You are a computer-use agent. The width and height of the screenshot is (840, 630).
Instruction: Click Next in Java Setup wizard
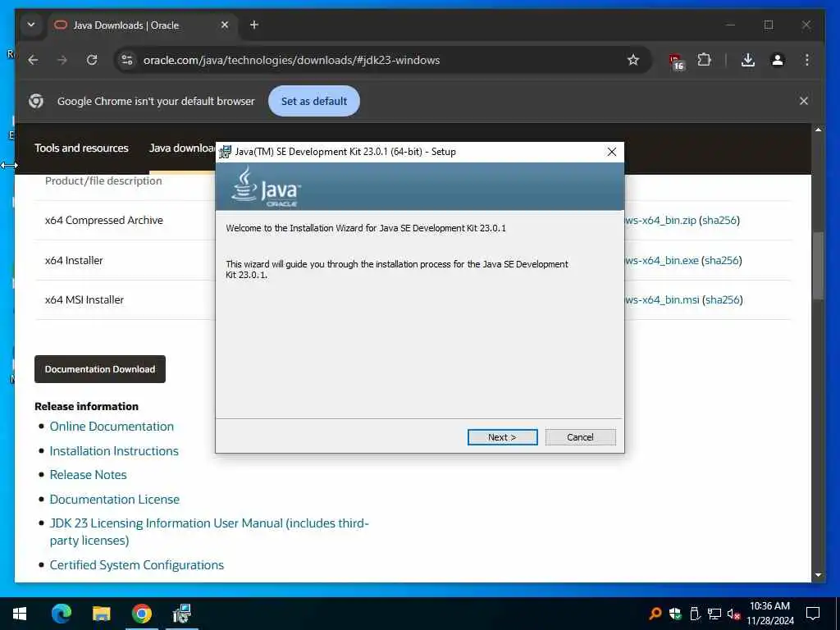(502, 437)
